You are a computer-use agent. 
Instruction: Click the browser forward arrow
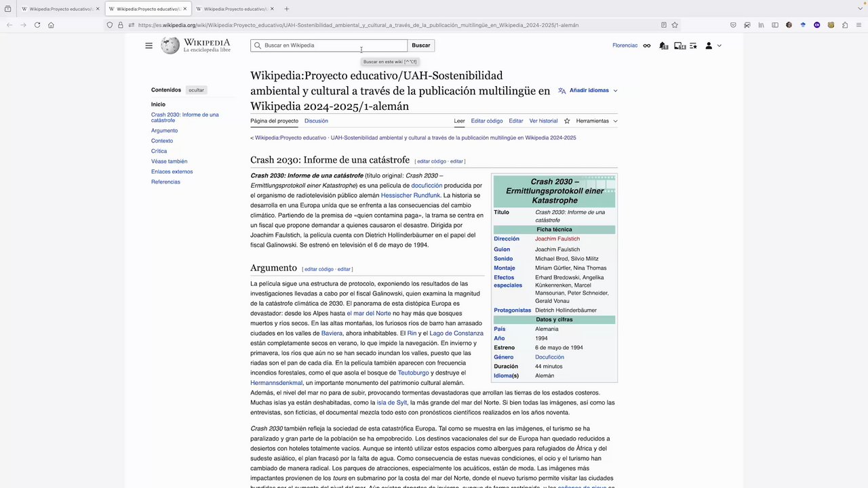pyautogui.click(x=23, y=25)
